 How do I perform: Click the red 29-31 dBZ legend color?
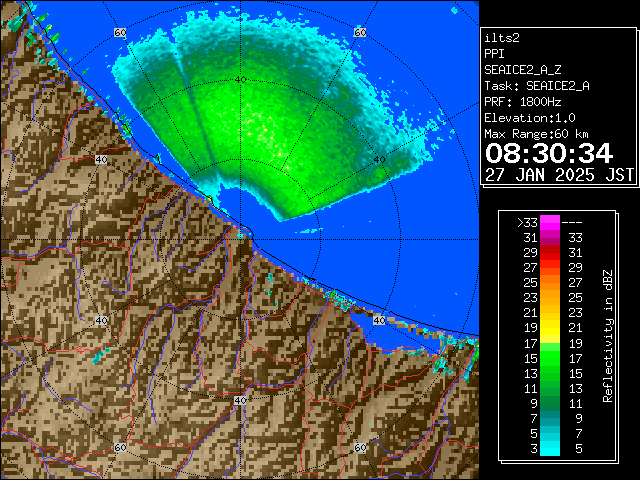click(550, 253)
